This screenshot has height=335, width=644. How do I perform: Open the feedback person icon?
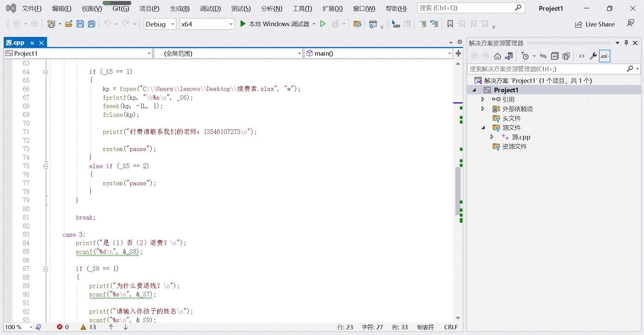631,23
